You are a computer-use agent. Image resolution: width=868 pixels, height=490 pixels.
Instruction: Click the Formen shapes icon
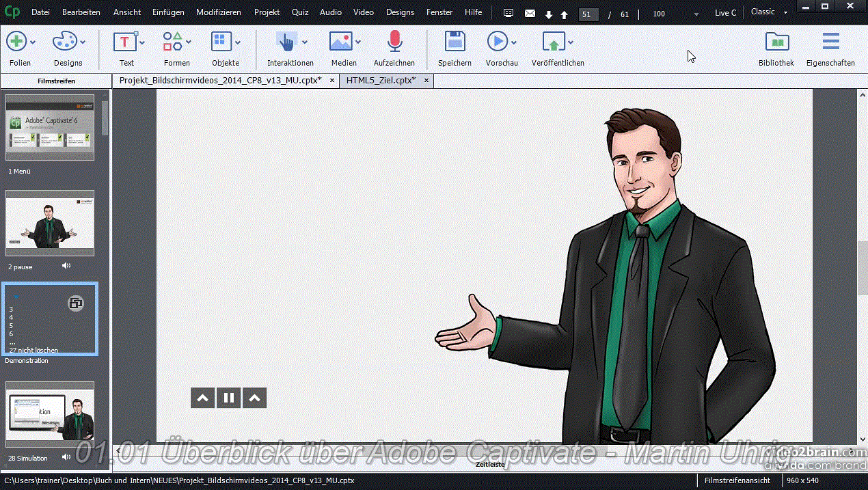173,42
